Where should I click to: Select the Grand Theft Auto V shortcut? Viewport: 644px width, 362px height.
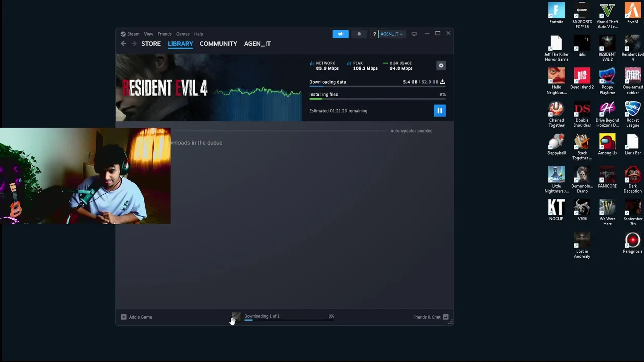pyautogui.click(x=607, y=15)
